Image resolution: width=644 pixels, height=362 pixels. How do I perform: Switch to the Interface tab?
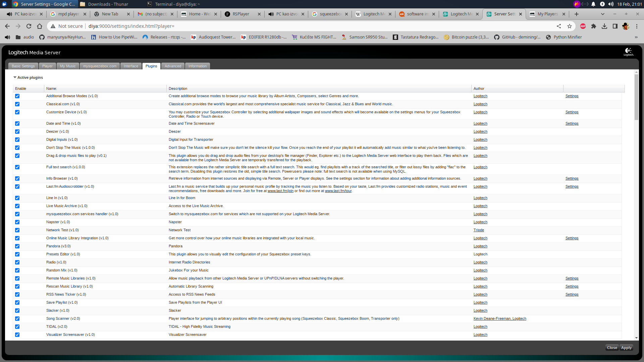click(x=131, y=66)
